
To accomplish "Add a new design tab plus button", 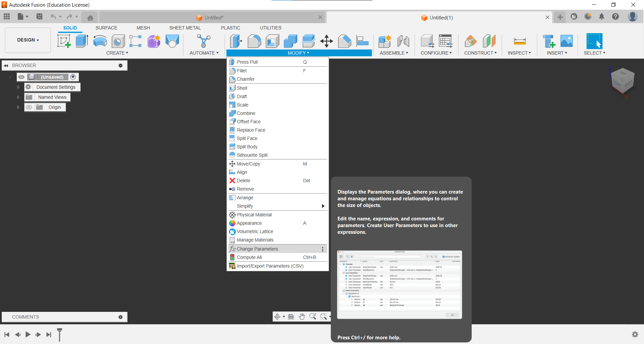I will point(560,17).
